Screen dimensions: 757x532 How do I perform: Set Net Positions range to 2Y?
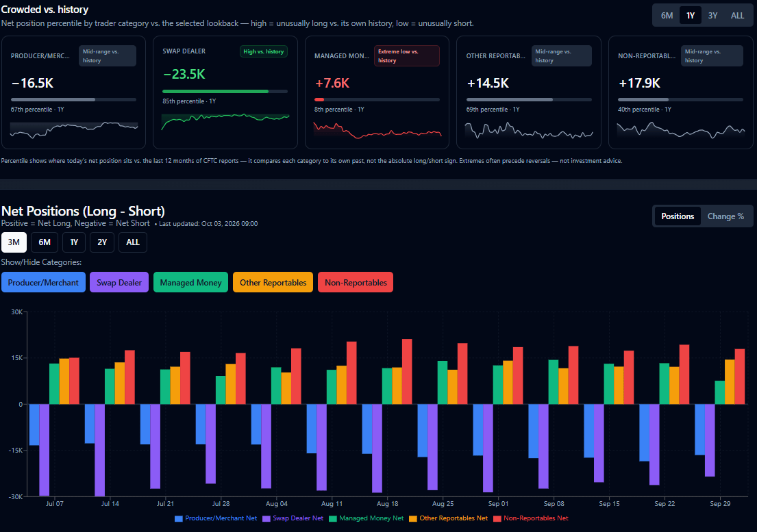pos(102,242)
